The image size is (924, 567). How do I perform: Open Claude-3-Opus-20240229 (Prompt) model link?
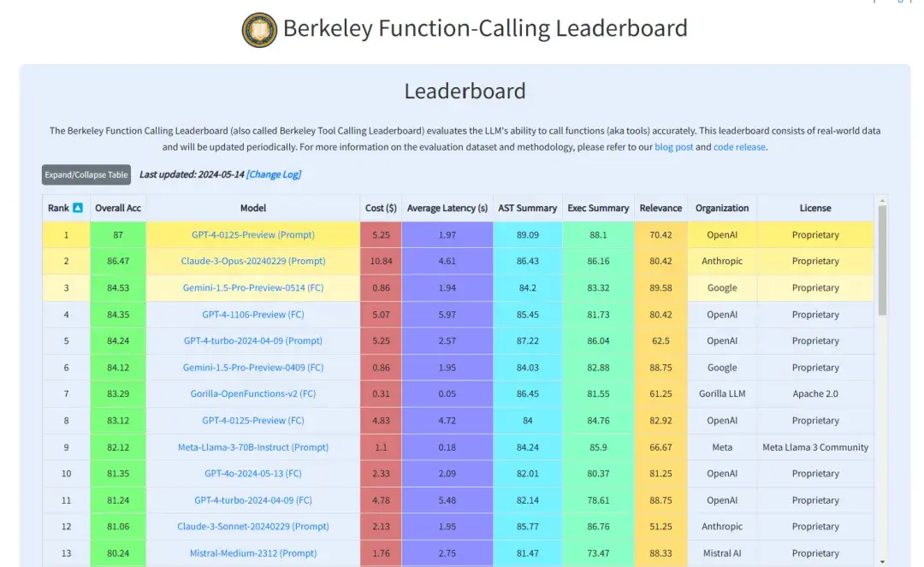253,261
